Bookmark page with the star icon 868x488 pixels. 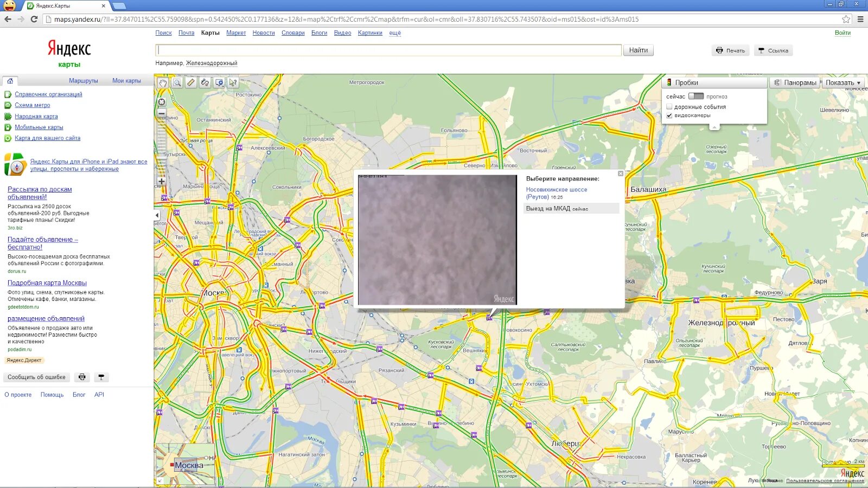[846, 19]
